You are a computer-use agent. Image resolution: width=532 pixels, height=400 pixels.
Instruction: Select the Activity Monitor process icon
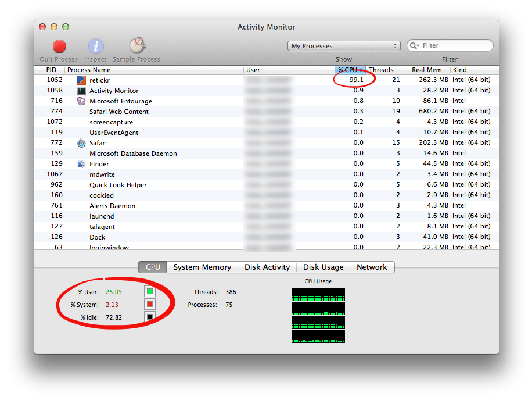tap(81, 91)
